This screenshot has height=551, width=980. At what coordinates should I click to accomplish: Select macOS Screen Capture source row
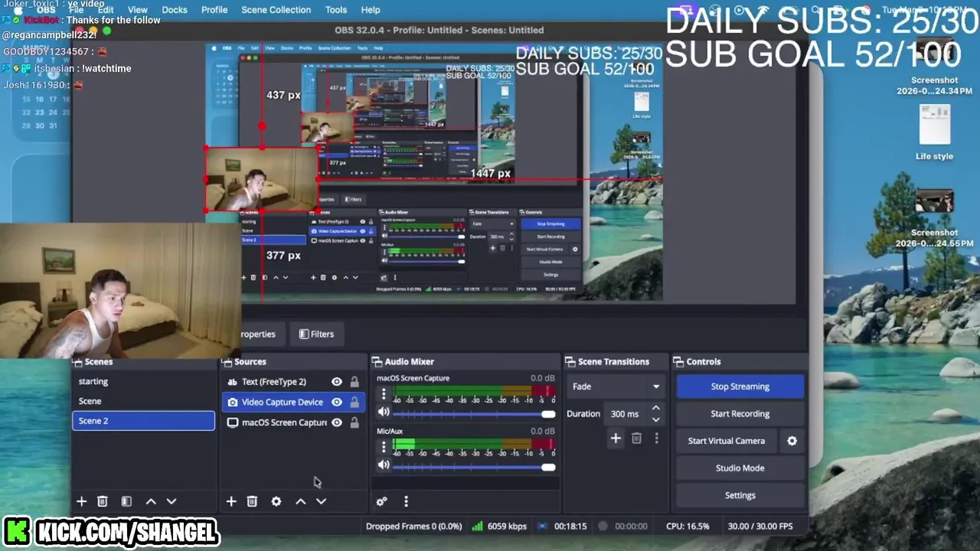(x=293, y=422)
